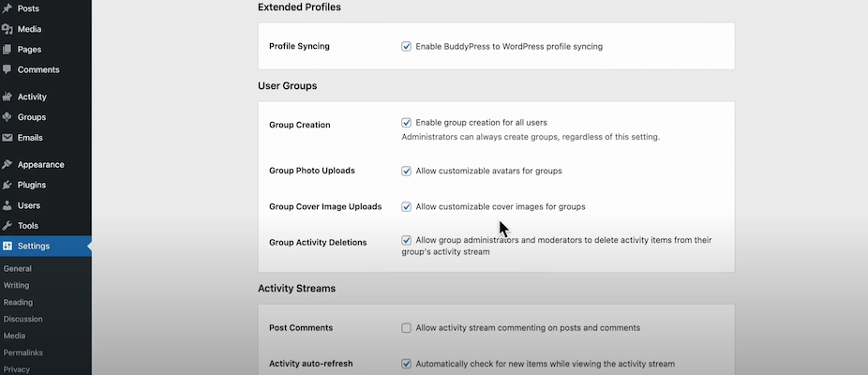Click the Appearance paintbrush icon
The height and width of the screenshot is (375, 868).
tap(7, 164)
